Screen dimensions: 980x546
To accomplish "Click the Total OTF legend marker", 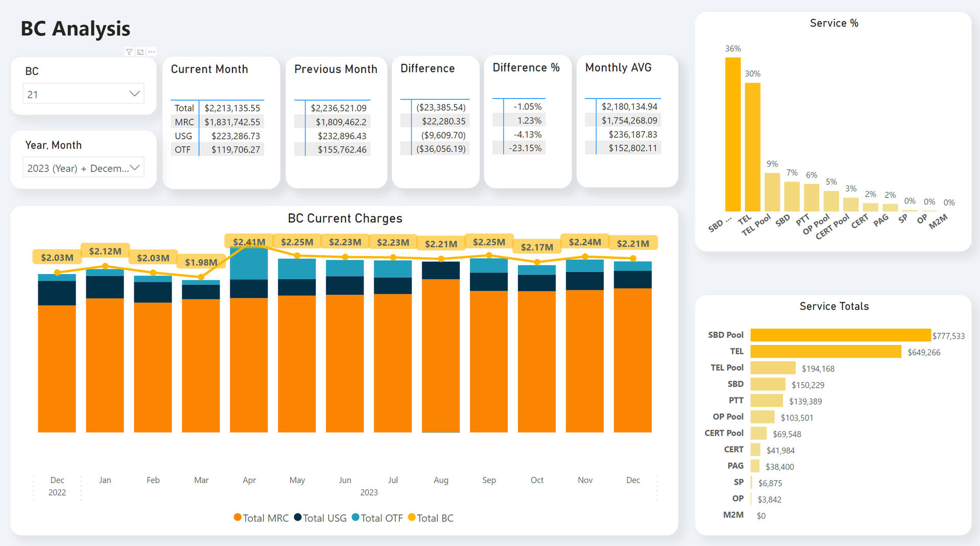I will pyautogui.click(x=355, y=517).
